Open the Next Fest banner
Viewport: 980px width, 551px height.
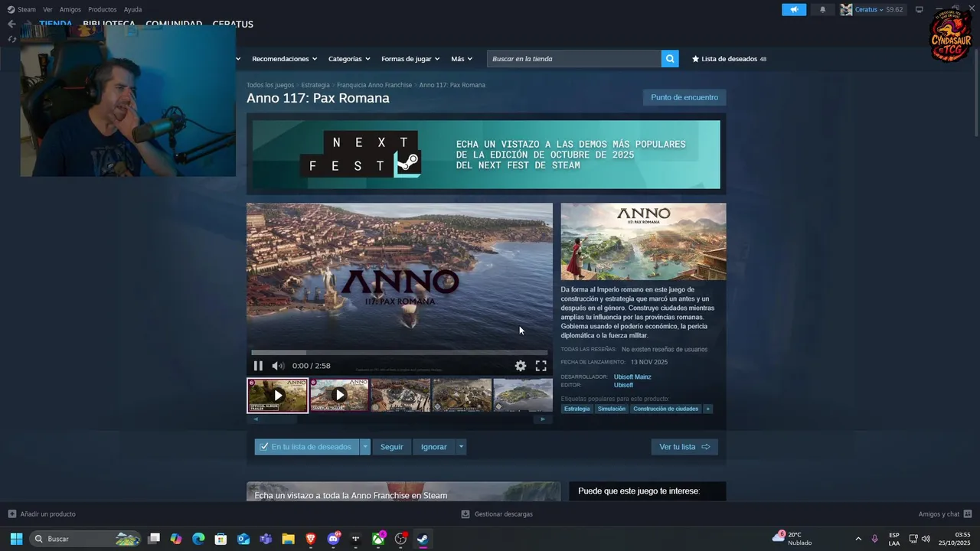[486, 155]
